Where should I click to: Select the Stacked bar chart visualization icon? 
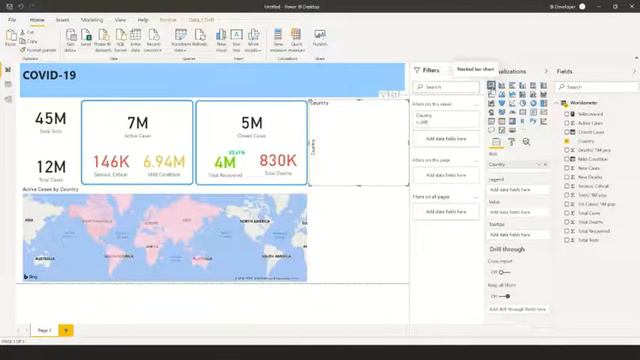pyautogui.click(x=491, y=85)
